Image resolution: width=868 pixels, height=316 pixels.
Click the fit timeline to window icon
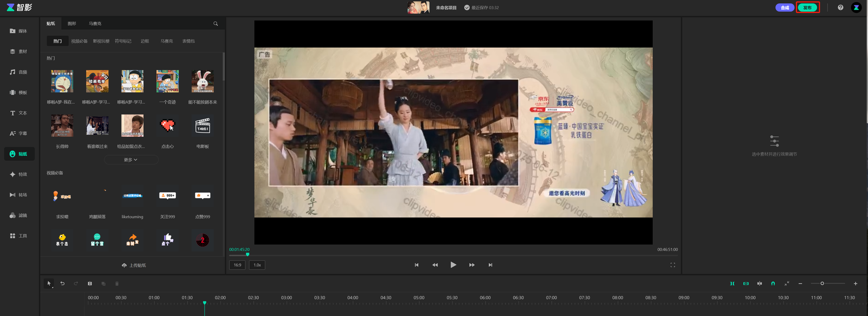click(x=787, y=283)
